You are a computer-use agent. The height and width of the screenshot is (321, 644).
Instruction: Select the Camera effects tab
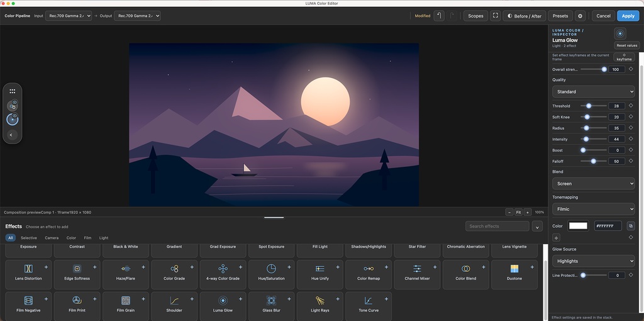pyautogui.click(x=52, y=237)
